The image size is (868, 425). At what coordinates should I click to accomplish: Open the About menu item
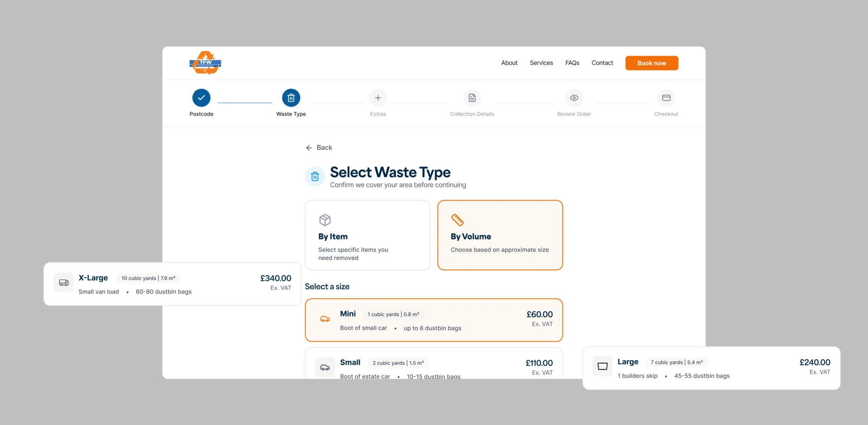[x=509, y=63]
